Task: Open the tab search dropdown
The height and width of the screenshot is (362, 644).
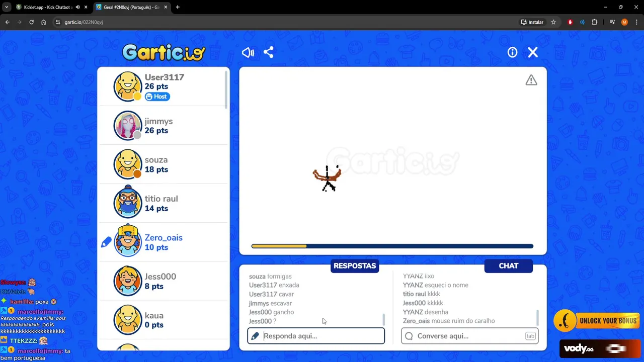Action: tap(6, 7)
